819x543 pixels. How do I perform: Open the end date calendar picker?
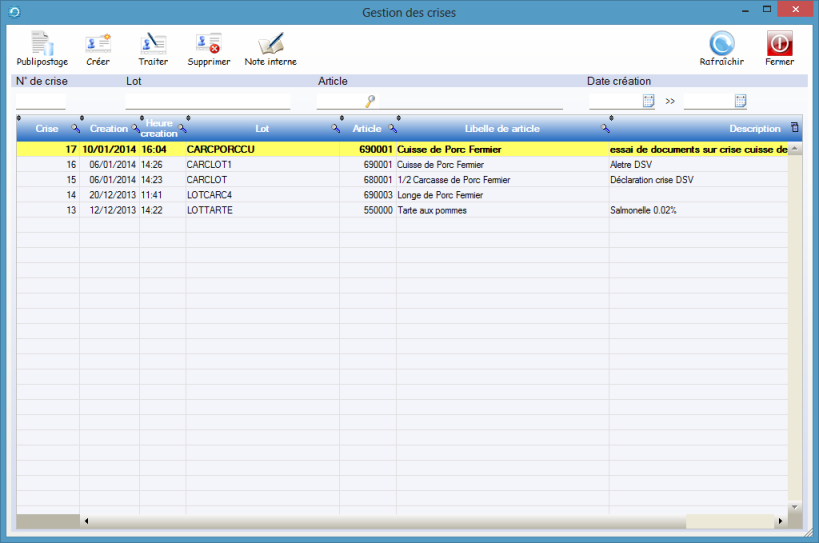741,101
